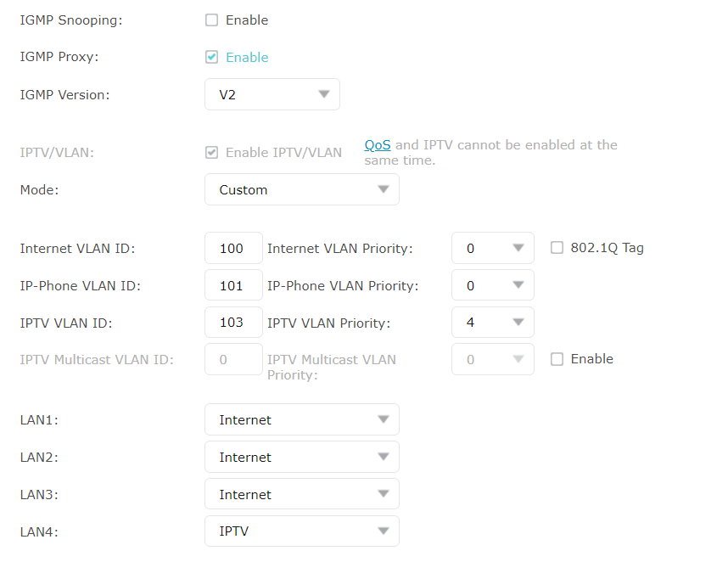The width and height of the screenshot is (728, 562).
Task: Open the Mode dropdown showing Custom
Action: 302,189
